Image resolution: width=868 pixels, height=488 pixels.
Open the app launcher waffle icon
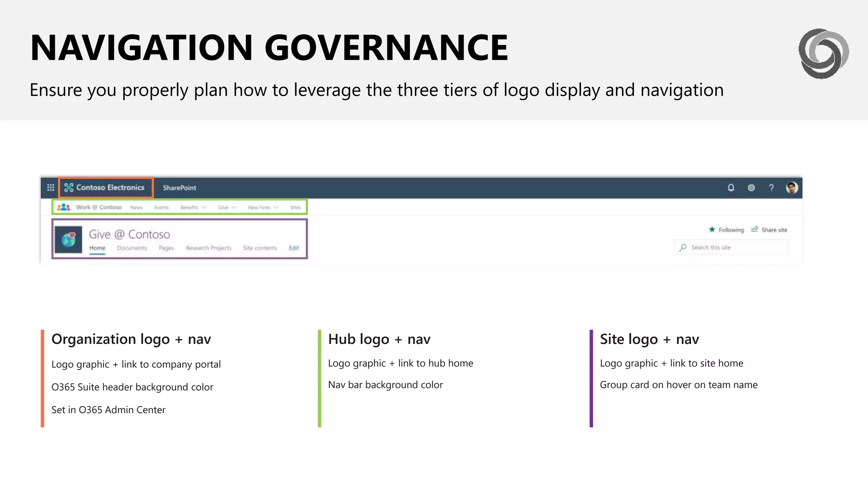(50, 188)
